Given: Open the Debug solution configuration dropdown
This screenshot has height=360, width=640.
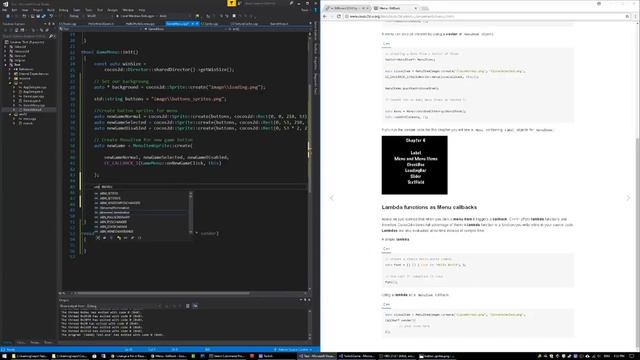Looking at the screenshot, I should tap(76, 16).
